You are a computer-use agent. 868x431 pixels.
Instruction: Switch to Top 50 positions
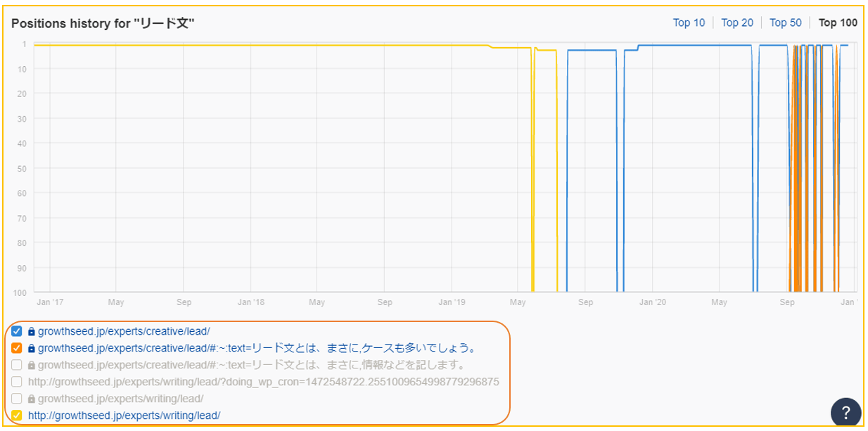click(786, 22)
